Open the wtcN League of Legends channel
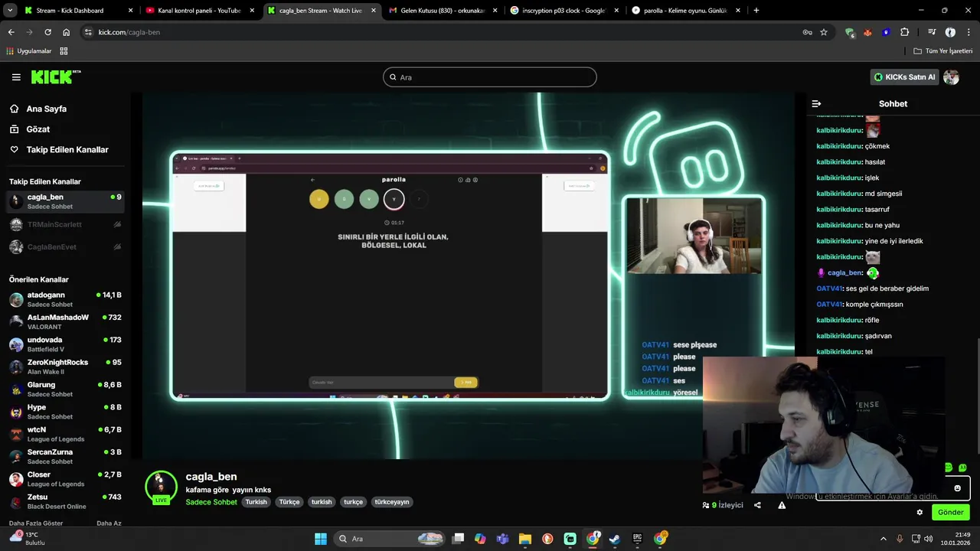The height and width of the screenshot is (551, 980). [x=65, y=434]
